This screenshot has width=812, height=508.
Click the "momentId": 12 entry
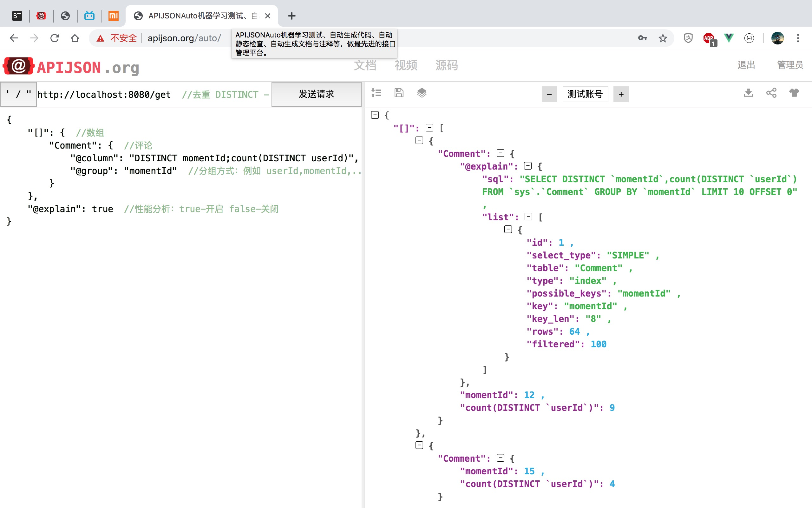pyautogui.click(x=502, y=395)
